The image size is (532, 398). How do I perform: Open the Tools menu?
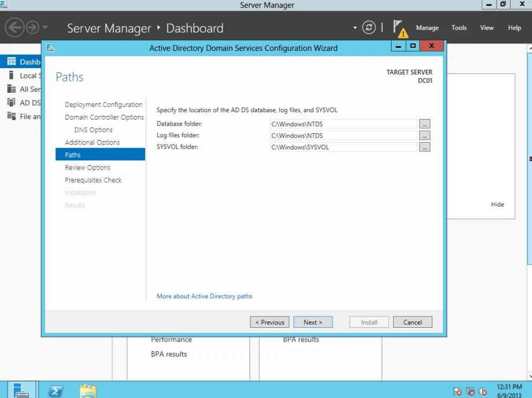tap(459, 28)
